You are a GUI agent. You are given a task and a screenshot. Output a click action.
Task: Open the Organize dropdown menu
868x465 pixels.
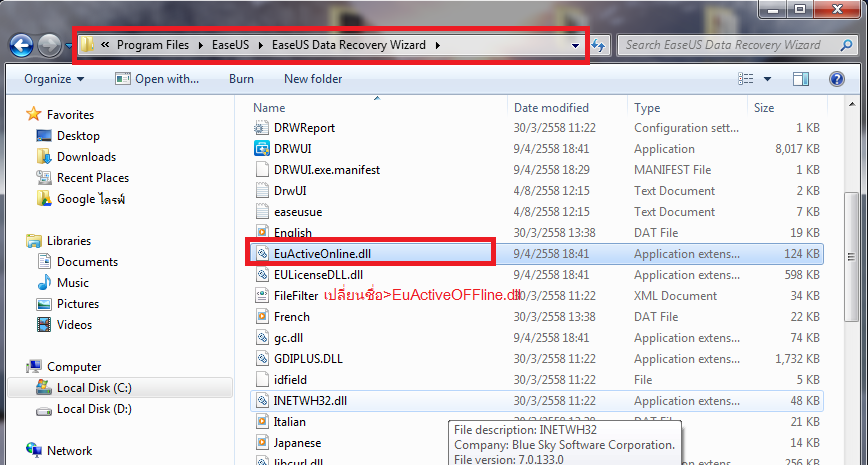click(54, 79)
